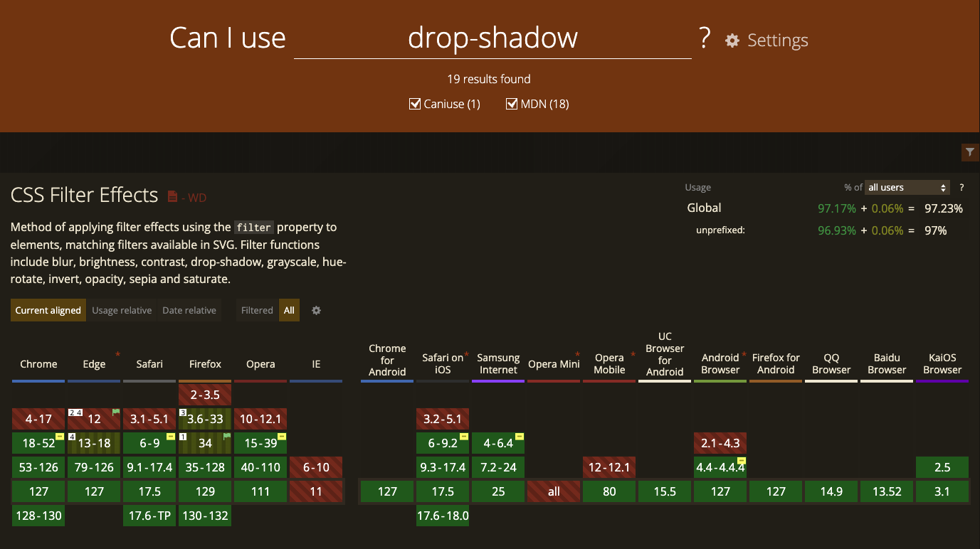Select KaiOS Browser 2.5 cell
The width and height of the screenshot is (980, 549).
pyautogui.click(x=942, y=467)
